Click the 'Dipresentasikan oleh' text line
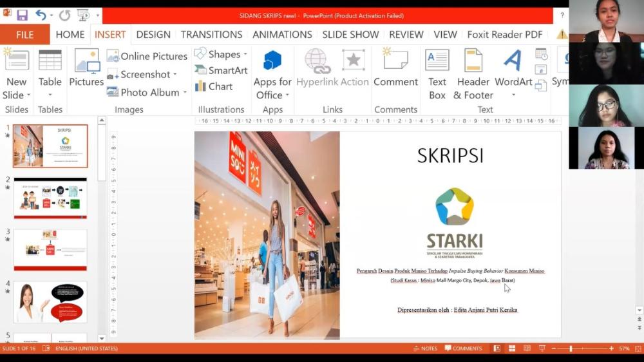The image size is (644, 362). (x=457, y=310)
